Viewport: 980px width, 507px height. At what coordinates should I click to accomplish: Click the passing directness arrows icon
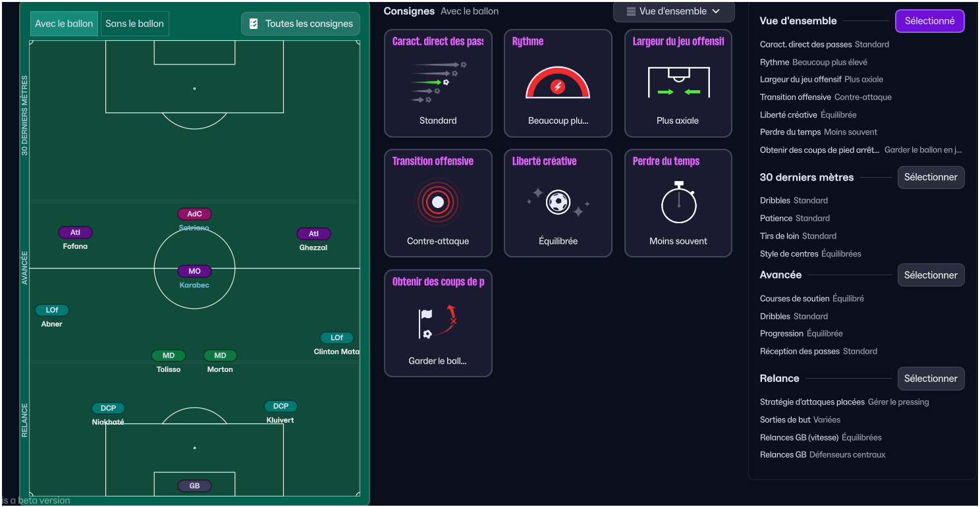(x=438, y=82)
